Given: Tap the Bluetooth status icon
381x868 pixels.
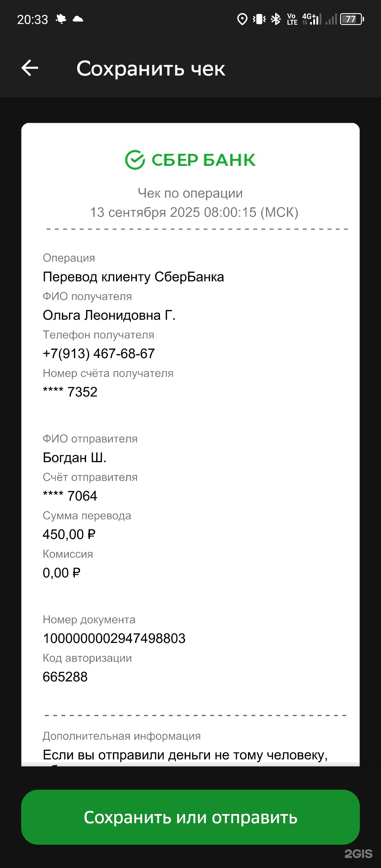Looking at the screenshot, I should [x=276, y=19].
